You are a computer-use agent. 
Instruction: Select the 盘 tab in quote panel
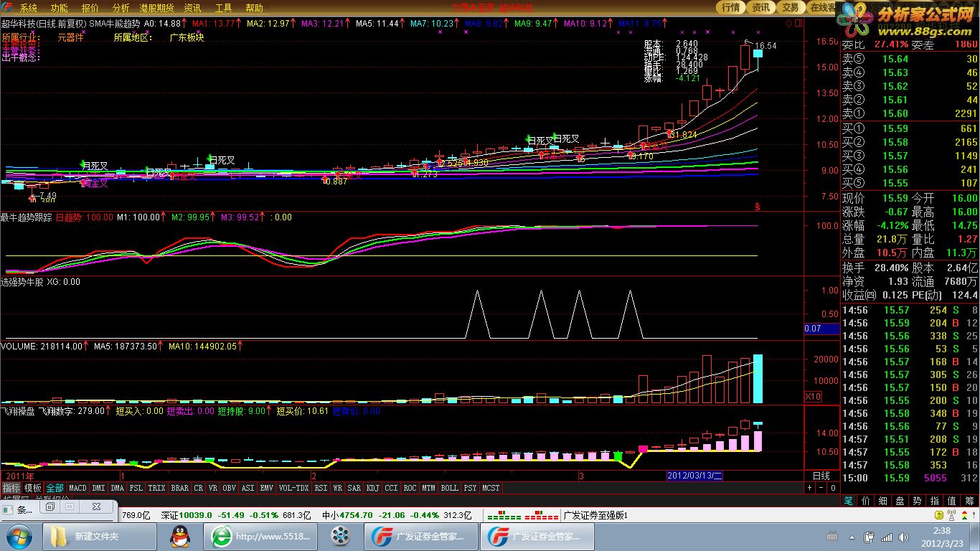[x=900, y=501]
